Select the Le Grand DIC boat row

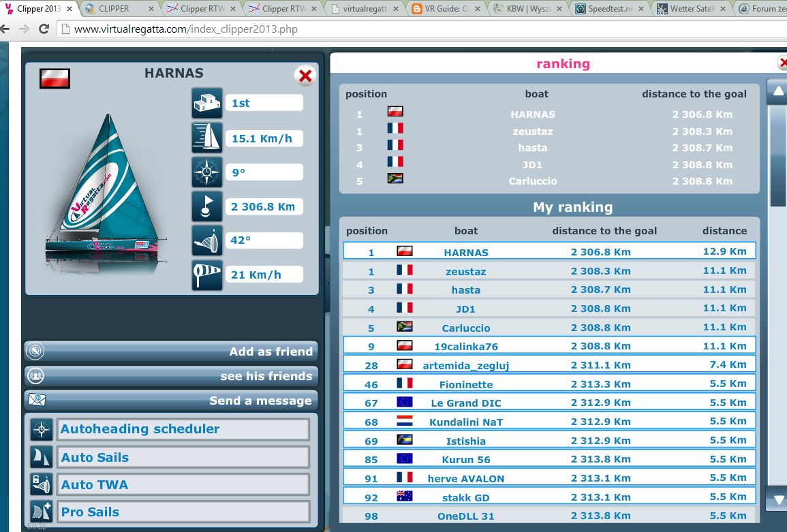(x=549, y=403)
